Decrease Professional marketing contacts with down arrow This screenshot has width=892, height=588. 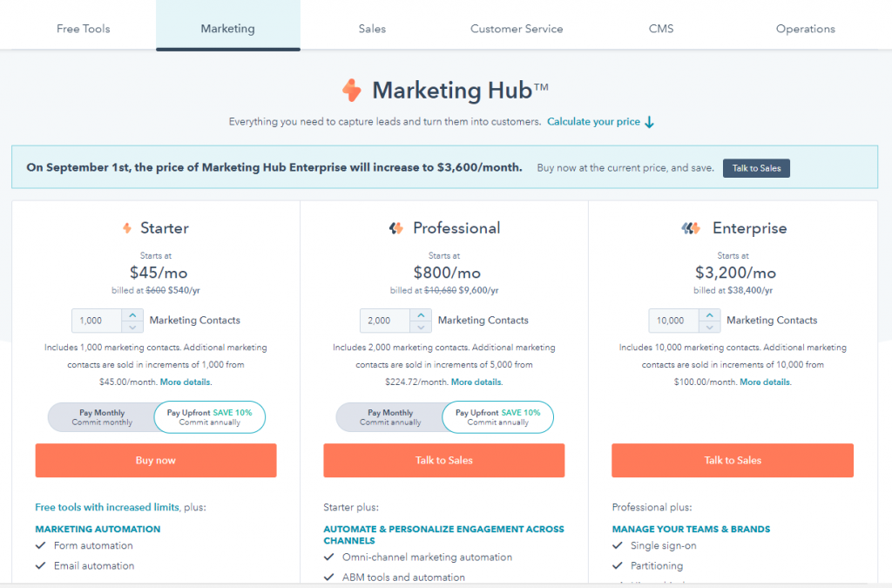421,327
